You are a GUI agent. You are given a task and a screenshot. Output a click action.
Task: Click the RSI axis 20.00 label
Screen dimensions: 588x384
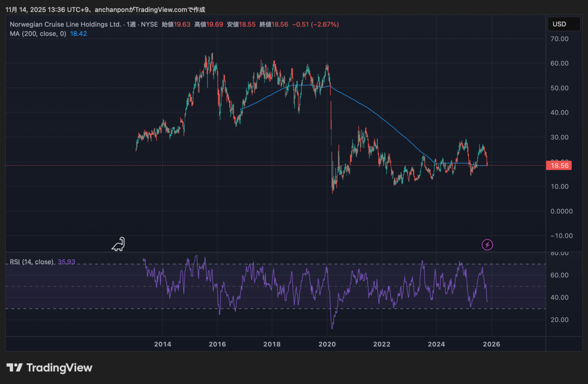[560, 320]
